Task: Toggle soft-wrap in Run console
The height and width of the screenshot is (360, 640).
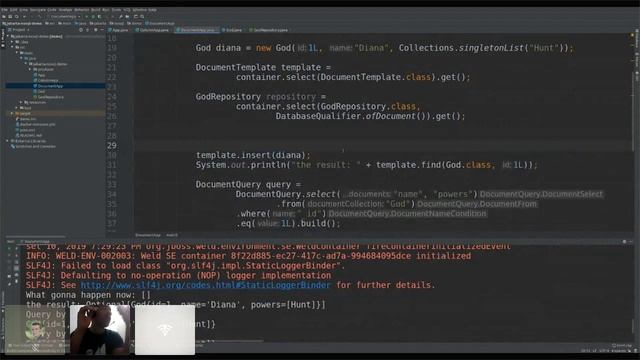Action: pos(16,262)
